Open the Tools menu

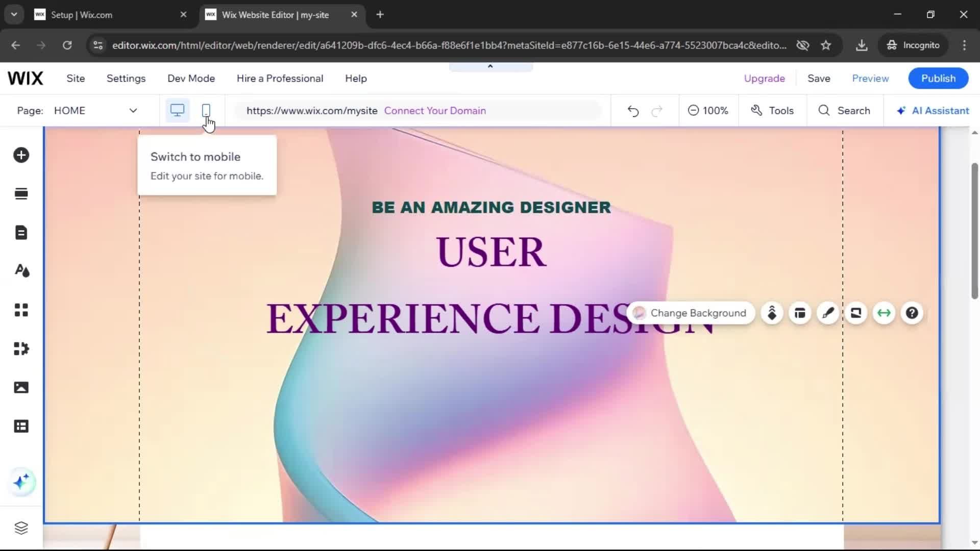click(772, 111)
